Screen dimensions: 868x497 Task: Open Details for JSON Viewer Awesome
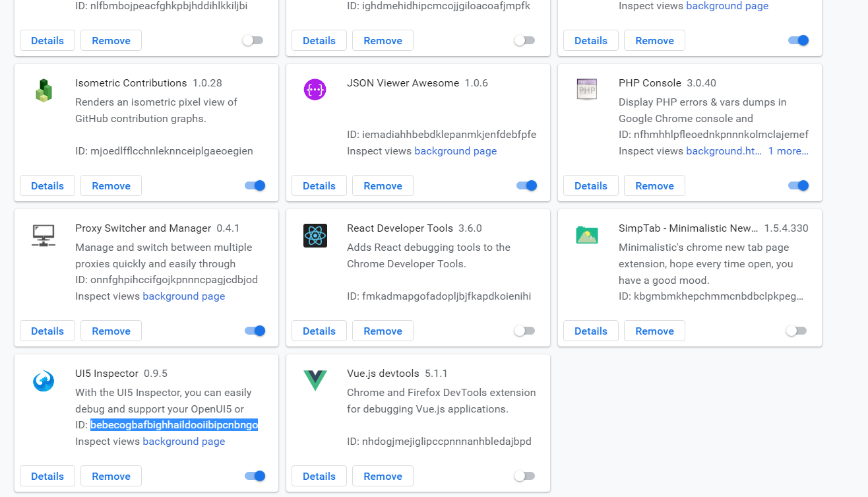(x=319, y=185)
